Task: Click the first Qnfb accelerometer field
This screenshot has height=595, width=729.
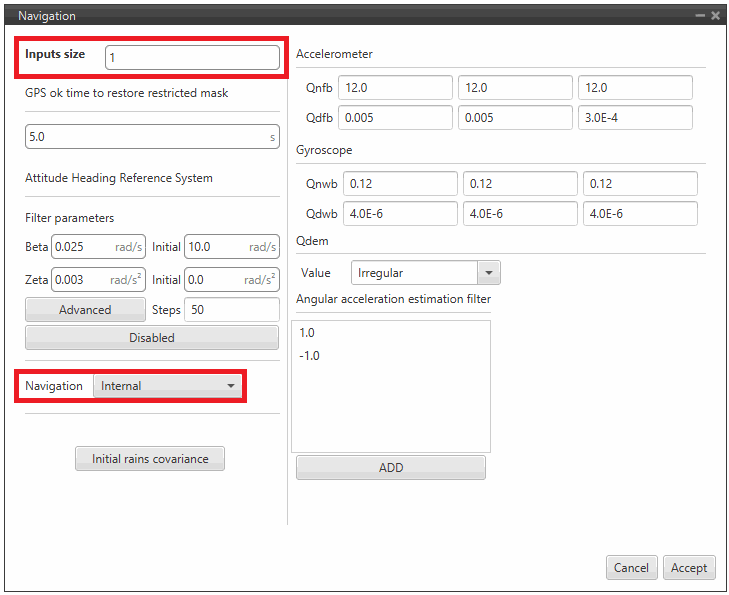Action: 395,88
